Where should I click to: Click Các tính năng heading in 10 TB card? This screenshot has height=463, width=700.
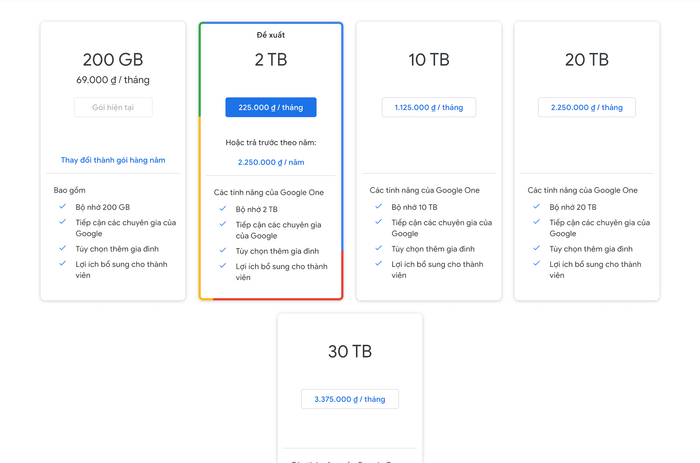(x=425, y=190)
